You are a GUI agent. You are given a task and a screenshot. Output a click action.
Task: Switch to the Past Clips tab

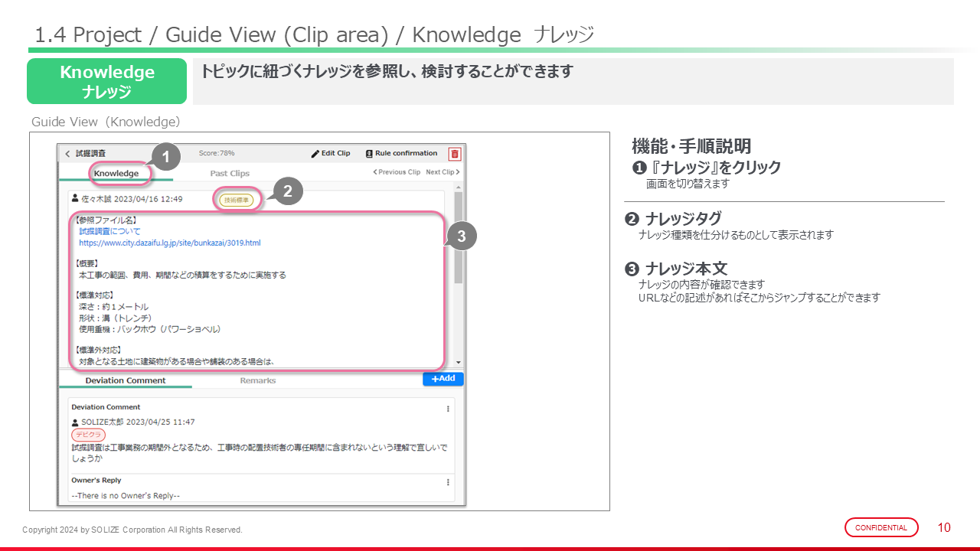(x=230, y=174)
